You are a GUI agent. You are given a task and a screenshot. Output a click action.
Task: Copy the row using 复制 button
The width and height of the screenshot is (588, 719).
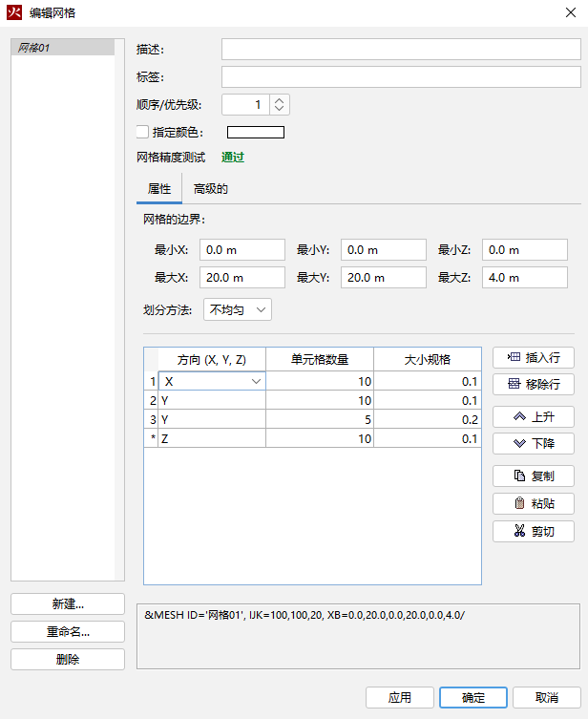pos(534,476)
